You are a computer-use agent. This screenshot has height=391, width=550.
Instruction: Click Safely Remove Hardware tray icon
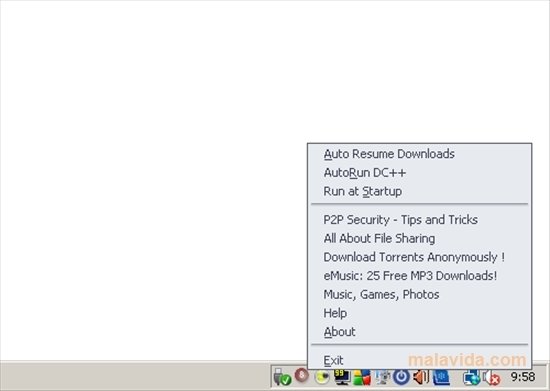click(x=282, y=377)
